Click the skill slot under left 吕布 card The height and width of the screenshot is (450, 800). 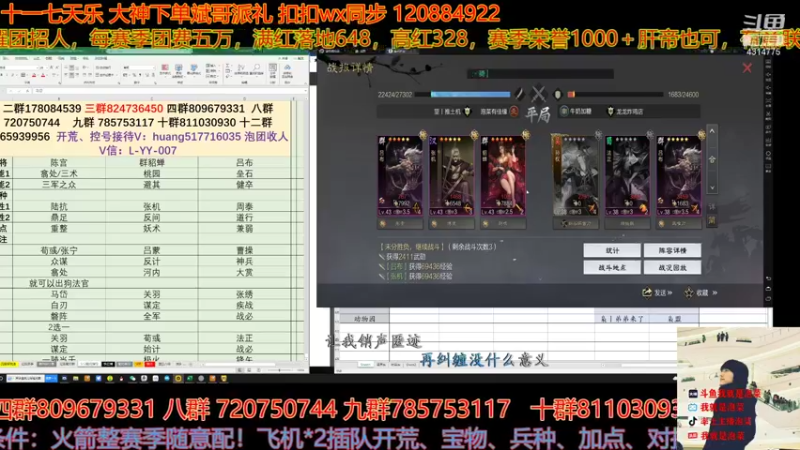[x=400, y=223]
